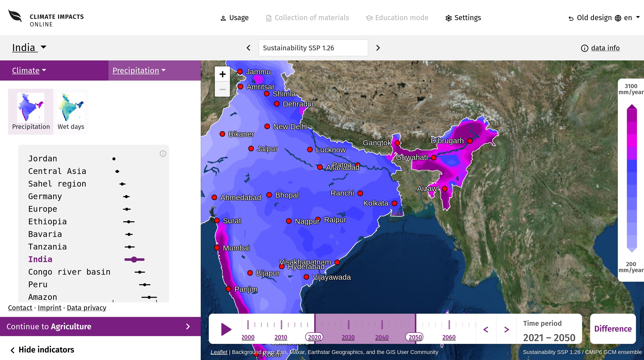Select the 2000 timeline marker
The image size is (644, 360).
tap(248, 337)
